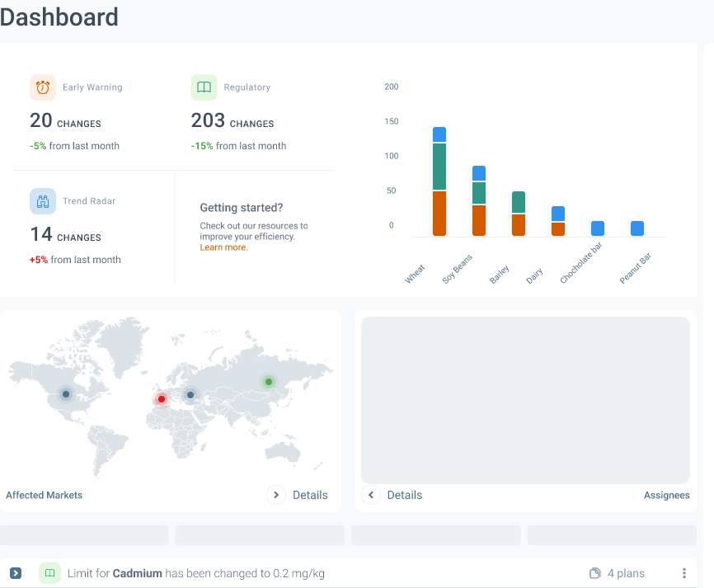
Task: Open Details on the Affected Markets card
Action: (310, 495)
